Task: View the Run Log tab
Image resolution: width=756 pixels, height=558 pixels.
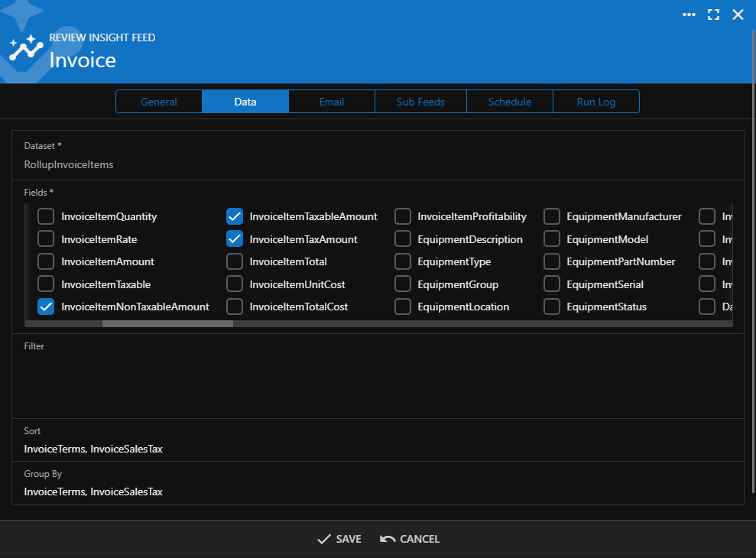Action: pos(596,102)
